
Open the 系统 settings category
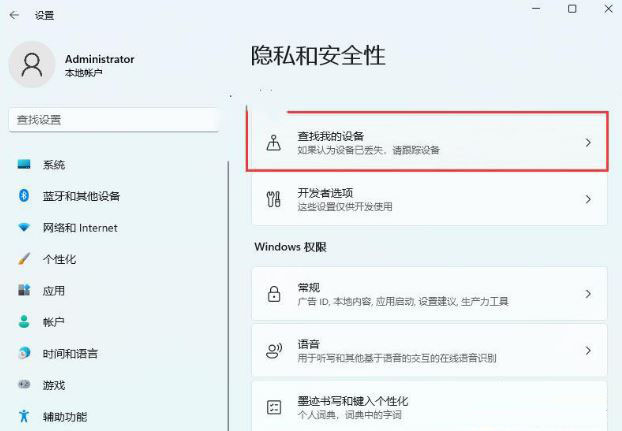click(x=54, y=165)
